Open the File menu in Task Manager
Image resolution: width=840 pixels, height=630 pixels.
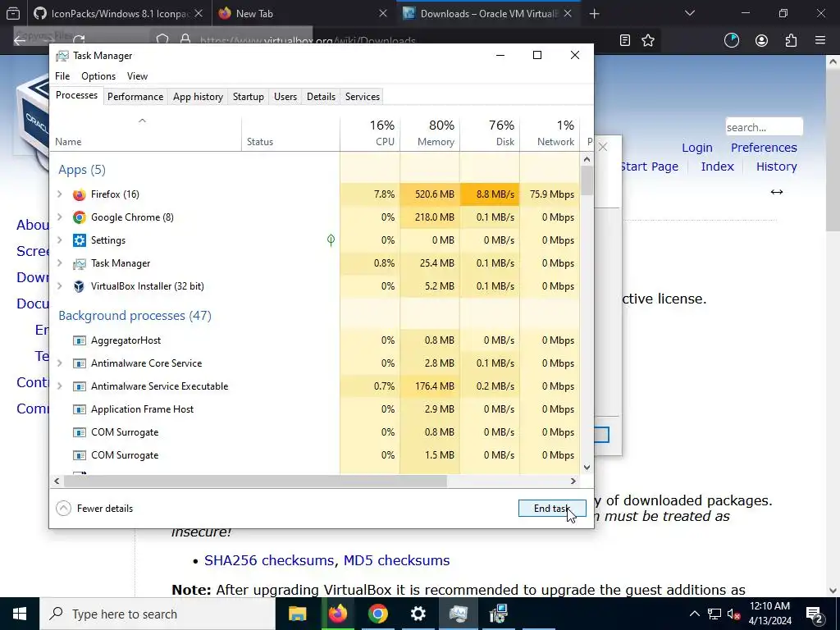(62, 76)
